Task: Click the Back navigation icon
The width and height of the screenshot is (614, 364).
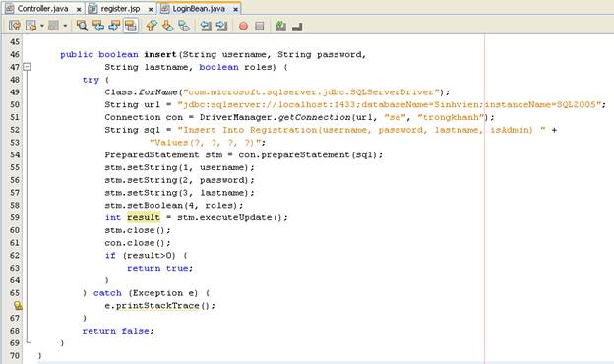Action: point(31,26)
